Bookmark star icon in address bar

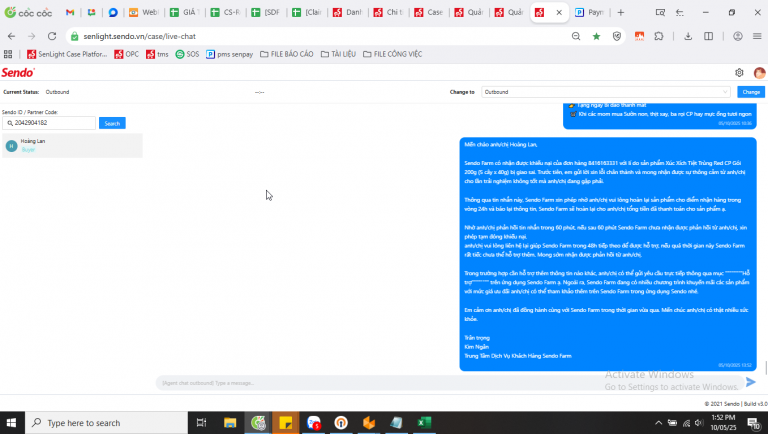(x=596, y=36)
